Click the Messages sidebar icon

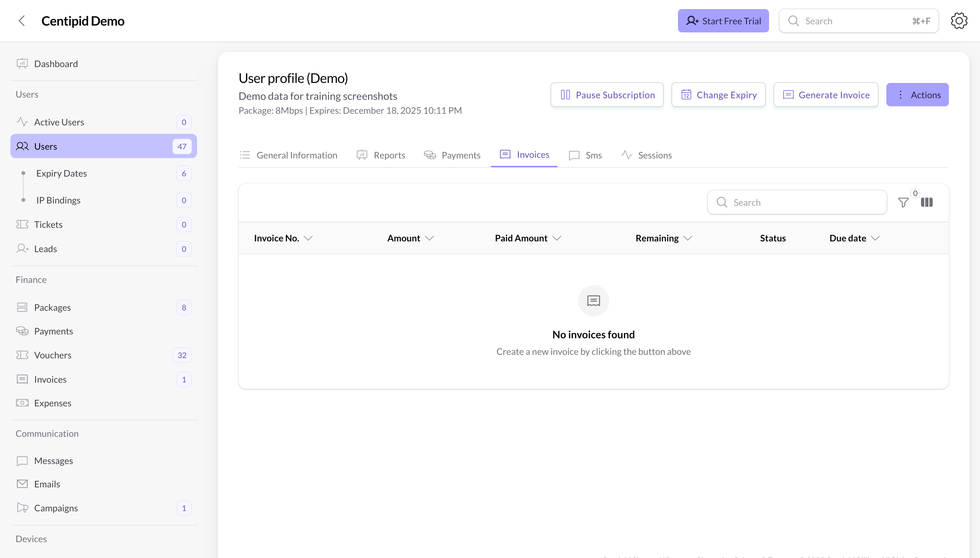coord(22,461)
